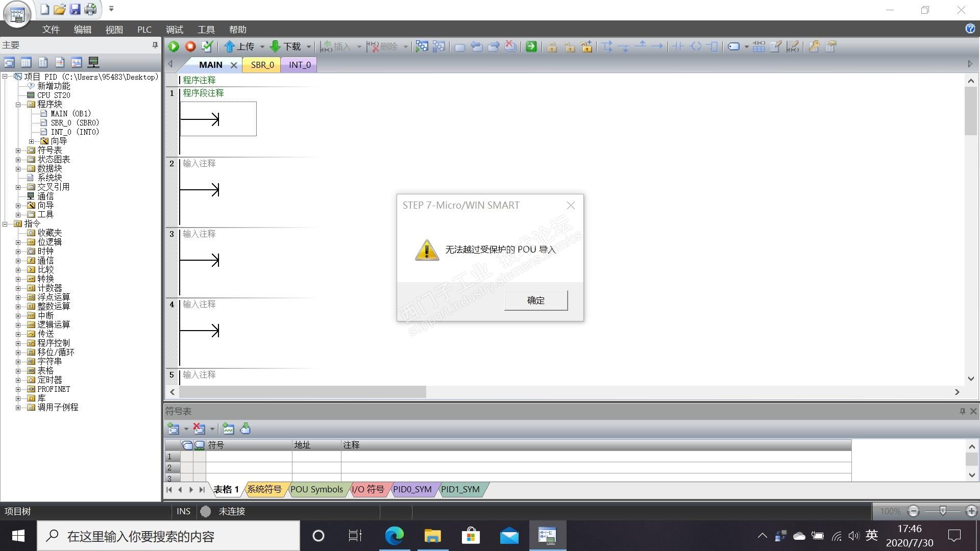Expand the 定时器 instruction folder
980x551 pixels.
(x=18, y=380)
